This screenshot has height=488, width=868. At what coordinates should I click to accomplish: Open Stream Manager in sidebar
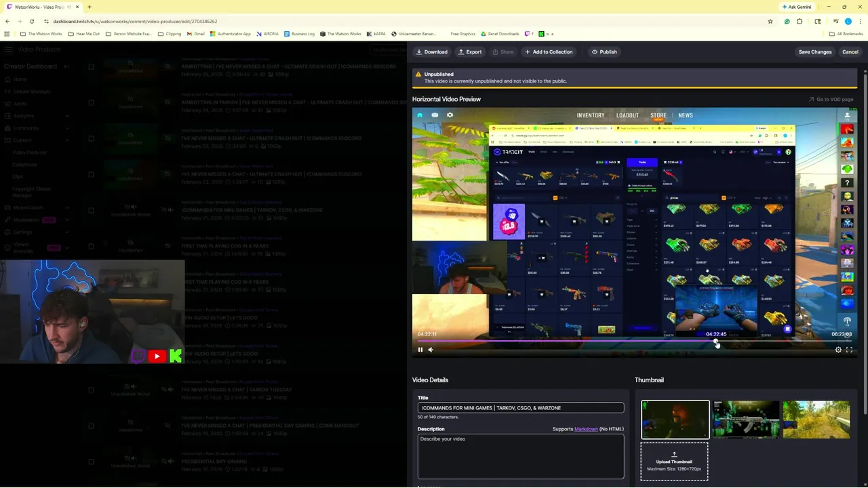[x=32, y=91]
